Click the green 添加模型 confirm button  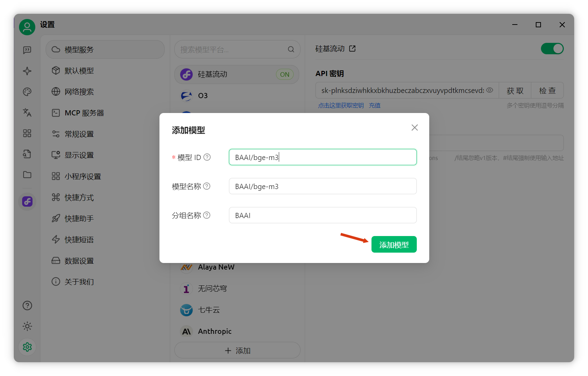(394, 245)
